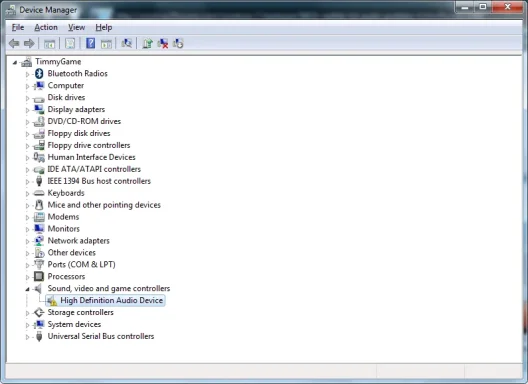Open the Action menu
This screenshot has width=528, height=384.
pyautogui.click(x=46, y=27)
